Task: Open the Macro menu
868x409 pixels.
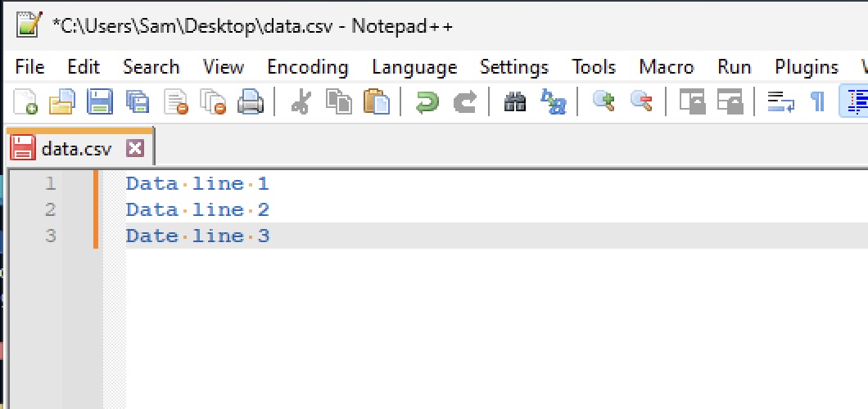Action: tap(667, 67)
